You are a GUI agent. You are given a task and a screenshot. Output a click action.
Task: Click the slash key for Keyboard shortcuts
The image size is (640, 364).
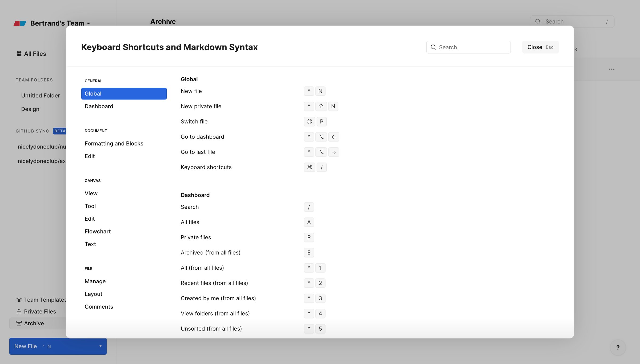(x=322, y=167)
